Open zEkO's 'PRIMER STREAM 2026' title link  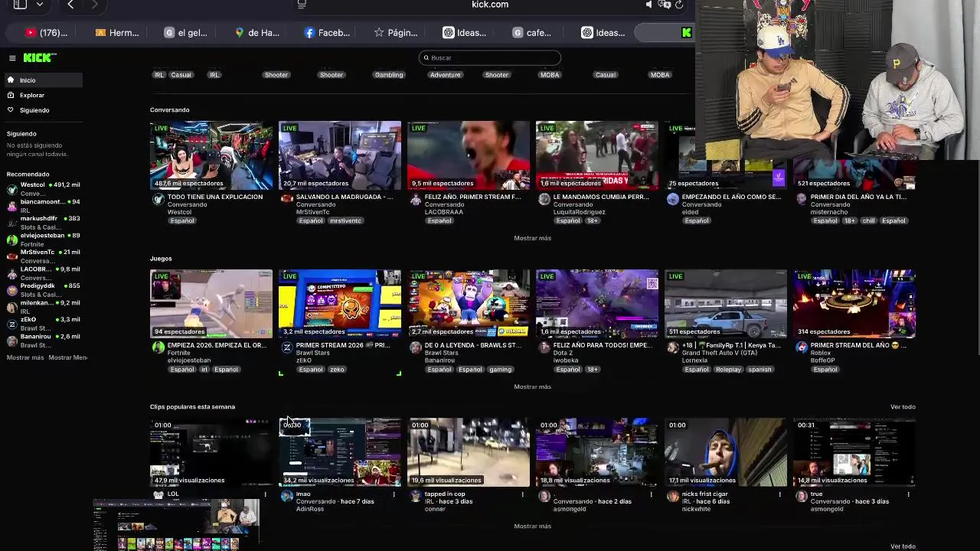coord(343,345)
